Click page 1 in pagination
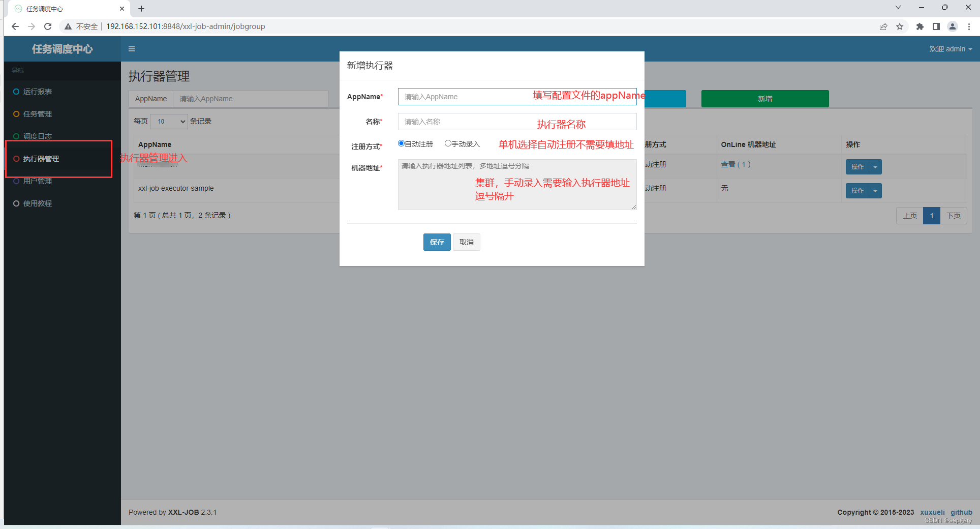The image size is (980, 529). pos(932,216)
